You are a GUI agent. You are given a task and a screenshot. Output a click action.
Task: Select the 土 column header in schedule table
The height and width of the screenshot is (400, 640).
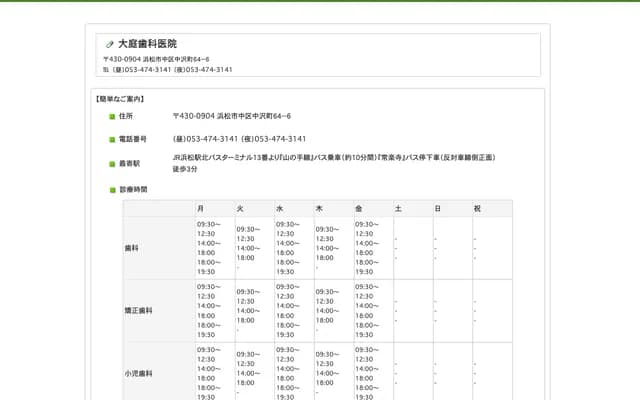[398, 208]
